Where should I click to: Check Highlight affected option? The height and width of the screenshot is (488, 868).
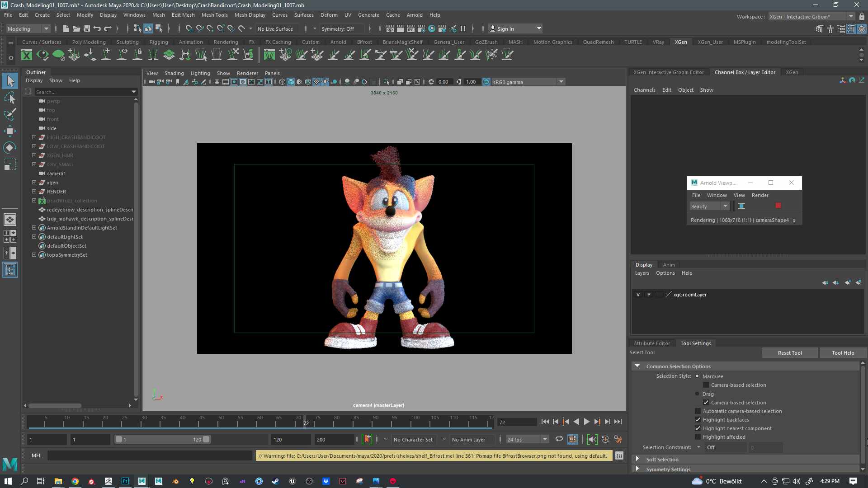point(698,437)
